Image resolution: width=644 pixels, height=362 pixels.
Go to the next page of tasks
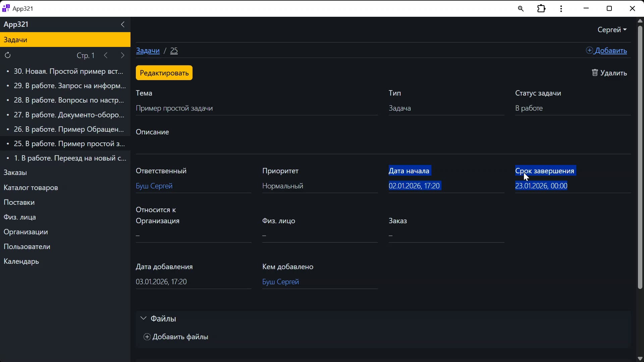pos(122,55)
